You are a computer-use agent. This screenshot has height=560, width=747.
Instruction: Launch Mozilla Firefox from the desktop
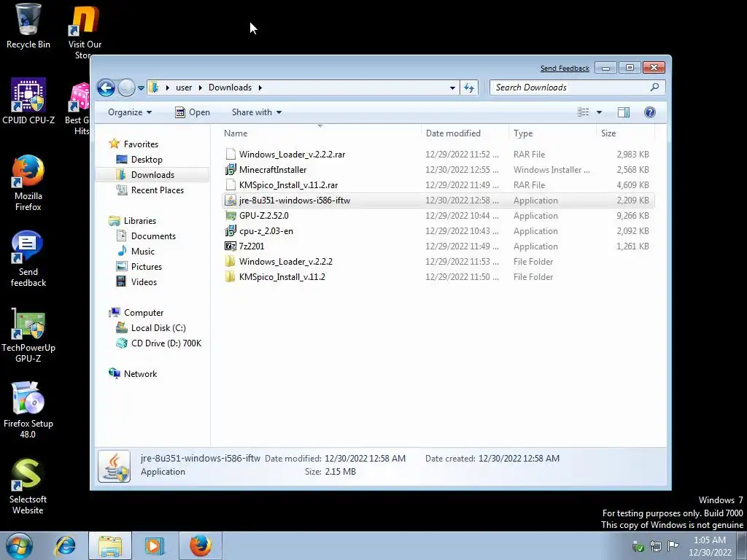point(28,183)
